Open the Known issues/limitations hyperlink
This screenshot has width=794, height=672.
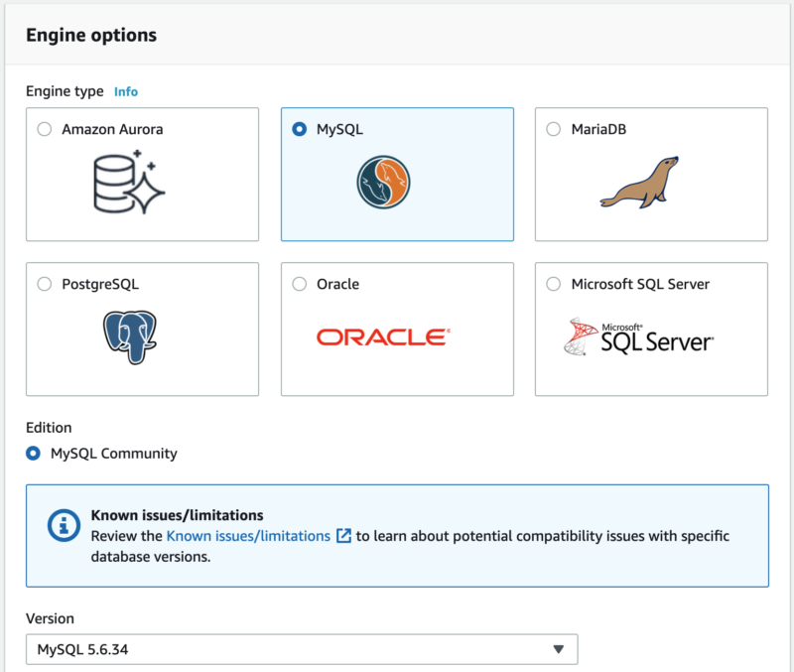248,536
